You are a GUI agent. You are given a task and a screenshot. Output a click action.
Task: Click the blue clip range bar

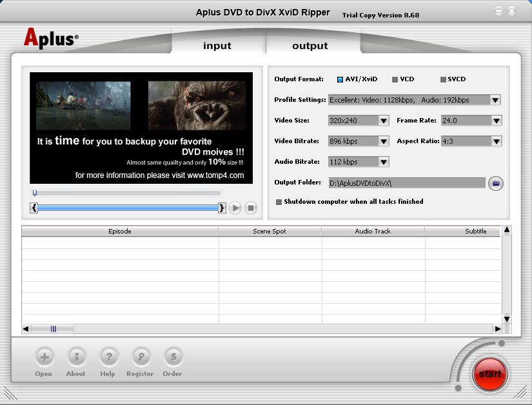tap(128, 208)
